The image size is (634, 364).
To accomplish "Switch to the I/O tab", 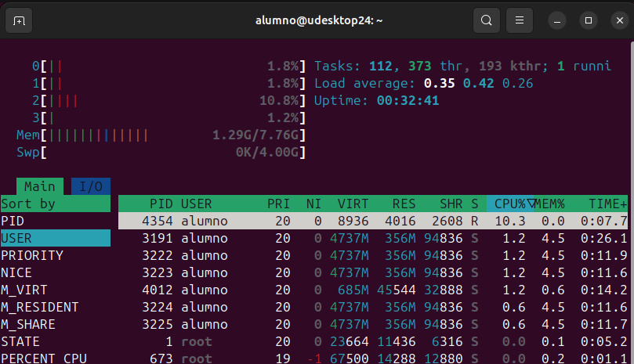I will coord(91,186).
